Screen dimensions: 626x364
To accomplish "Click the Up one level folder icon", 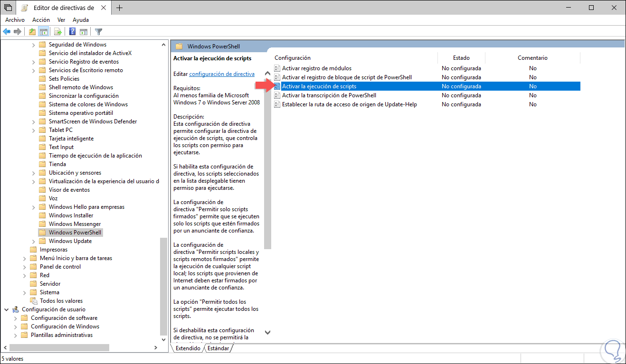I will click(32, 31).
